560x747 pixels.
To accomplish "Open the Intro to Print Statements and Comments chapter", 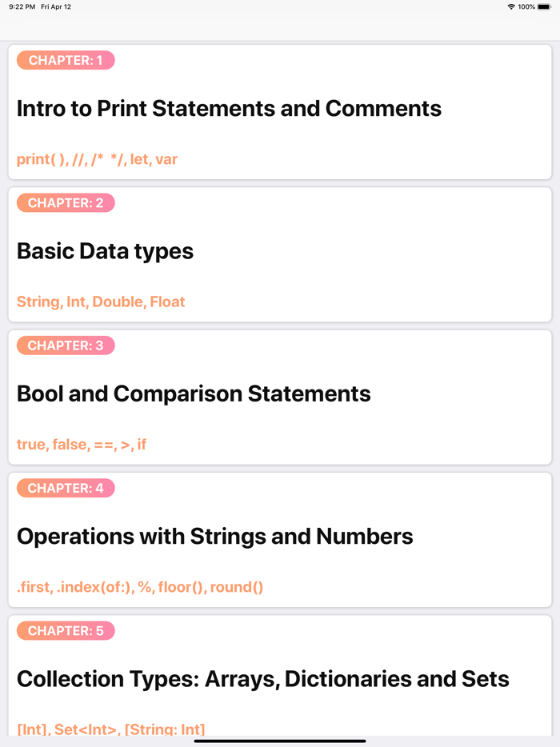I will pos(229,108).
